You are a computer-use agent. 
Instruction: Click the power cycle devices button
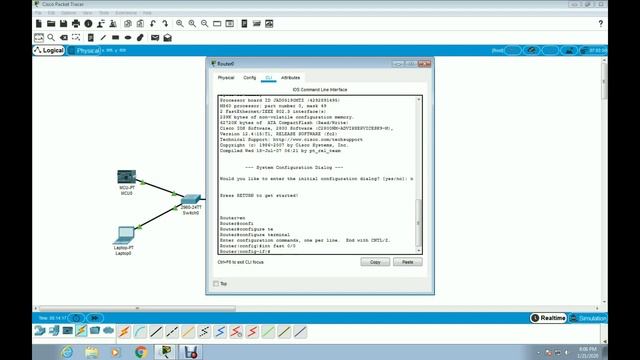click(x=76, y=318)
